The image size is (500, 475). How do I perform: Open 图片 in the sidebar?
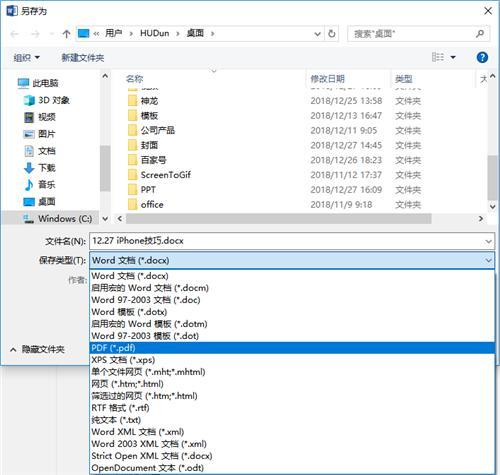tap(39, 134)
